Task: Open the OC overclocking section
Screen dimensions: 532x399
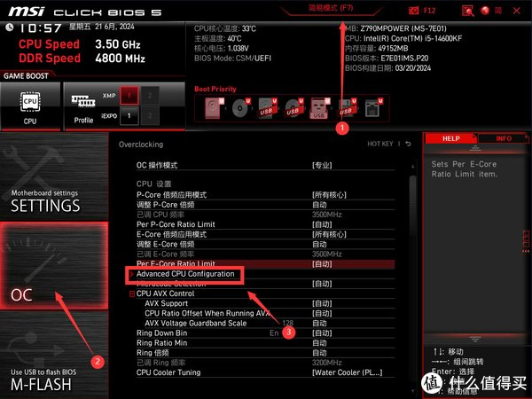Action: pos(54,266)
